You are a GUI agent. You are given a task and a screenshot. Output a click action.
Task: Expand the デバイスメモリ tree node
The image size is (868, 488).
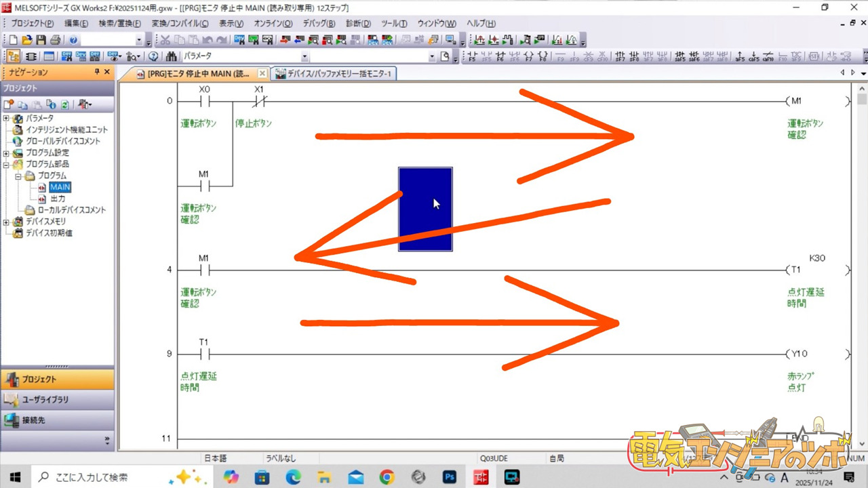(6, 222)
